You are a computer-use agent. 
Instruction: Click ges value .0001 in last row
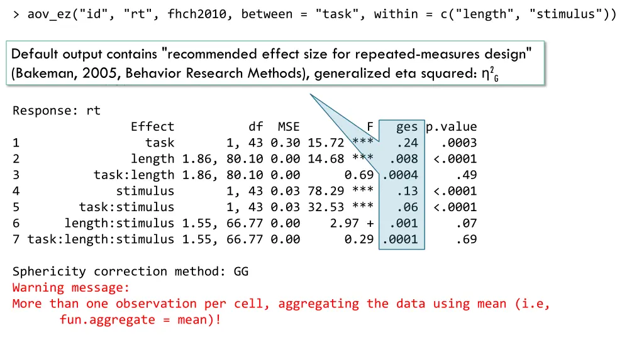[x=400, y=239]
